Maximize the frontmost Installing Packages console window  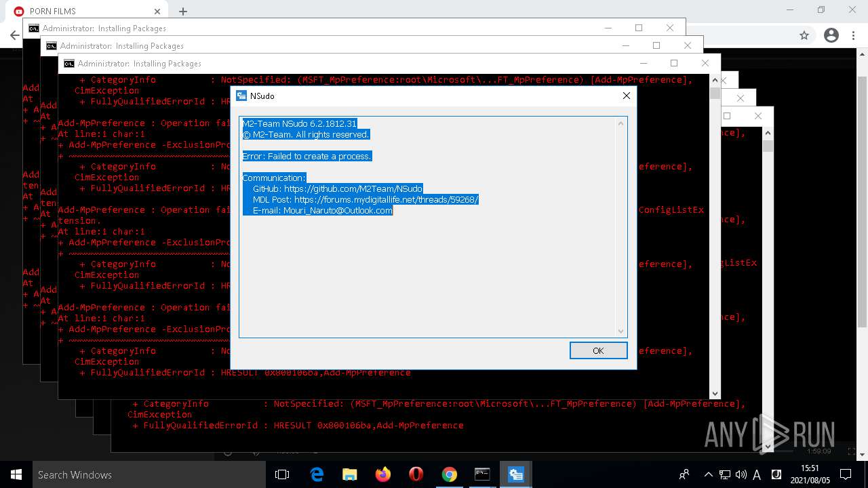click(x=673, y=63)
